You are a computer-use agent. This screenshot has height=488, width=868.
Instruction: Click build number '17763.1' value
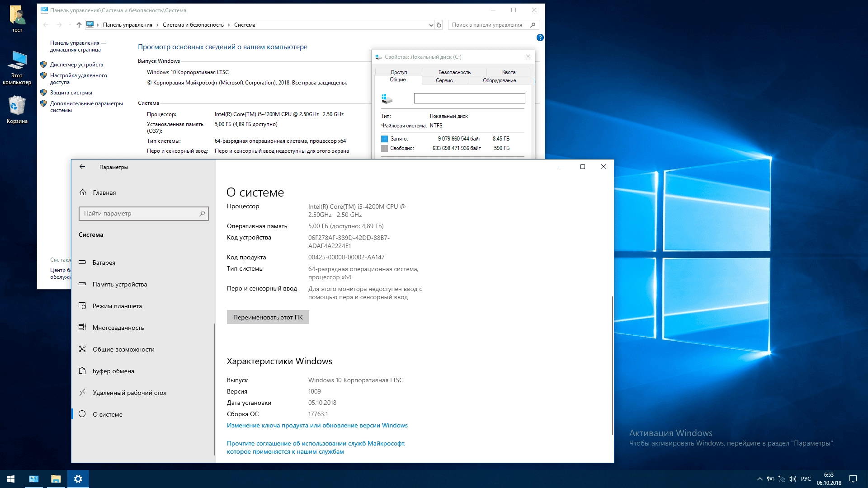point(318,414)
